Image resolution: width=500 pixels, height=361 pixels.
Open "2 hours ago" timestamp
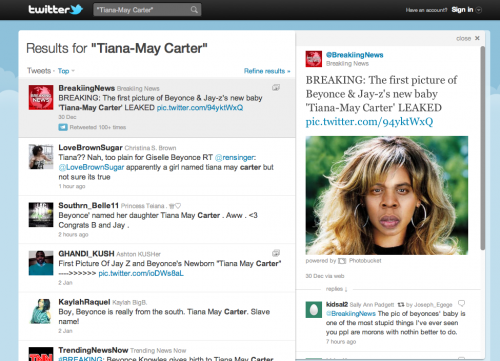pyautogui.click(x=73, y=235)
